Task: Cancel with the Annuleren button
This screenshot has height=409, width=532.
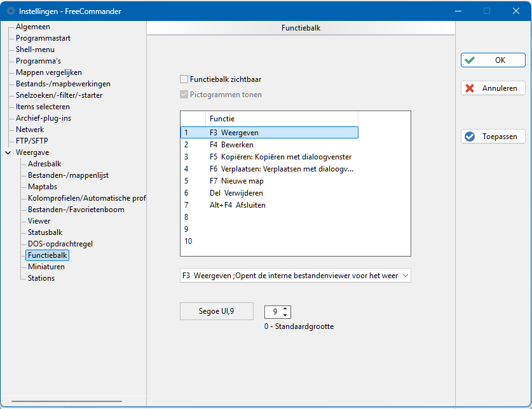Action: [493, 88]
